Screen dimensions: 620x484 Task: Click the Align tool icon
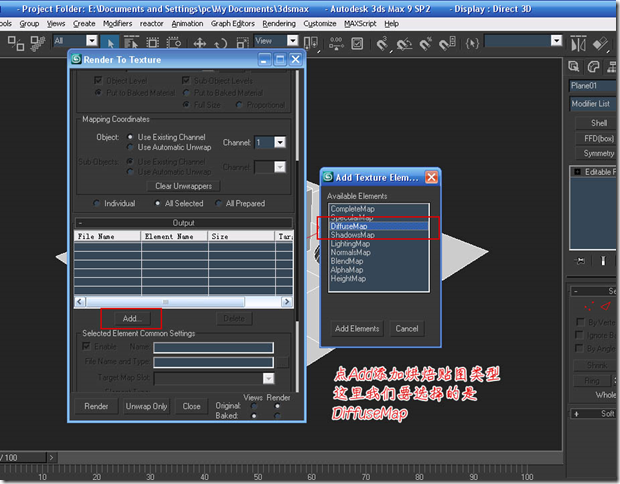[600, 43]
